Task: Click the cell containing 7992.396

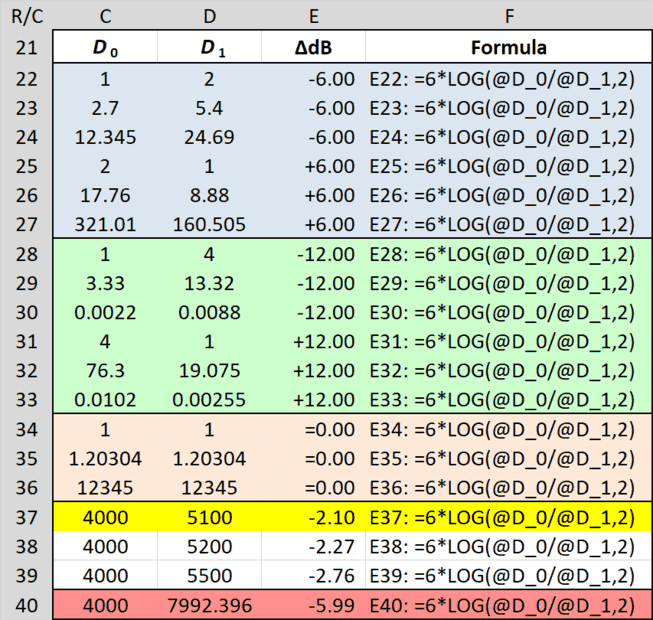Action: coord(208,606)
